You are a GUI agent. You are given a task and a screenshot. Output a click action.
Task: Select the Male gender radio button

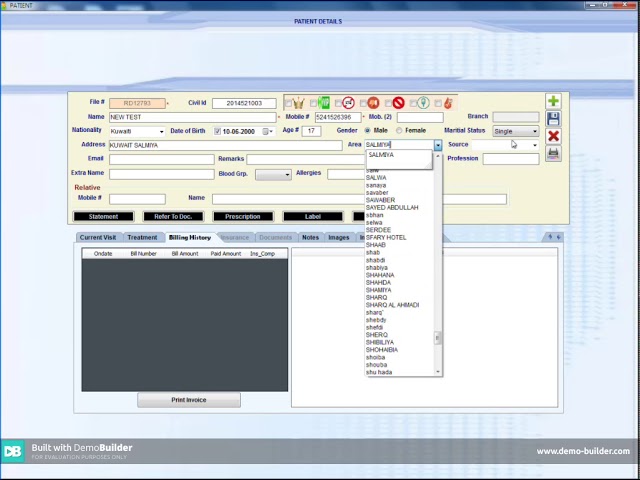[368, 131]
